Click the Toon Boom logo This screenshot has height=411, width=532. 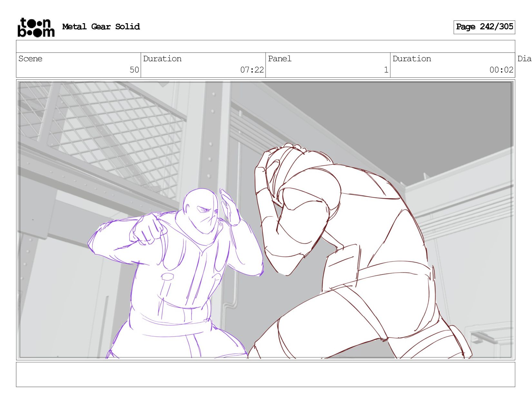click(x=36, y=27)
